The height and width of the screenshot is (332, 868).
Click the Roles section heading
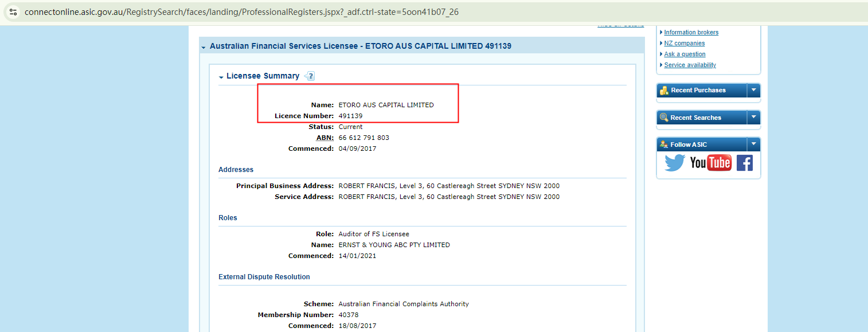point(228,218)
